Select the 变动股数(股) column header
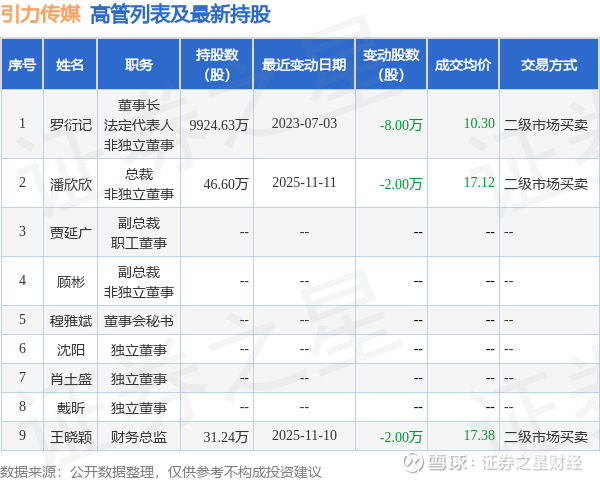The height and width of the screenshot is (481, 600). [x=391, y=65]
